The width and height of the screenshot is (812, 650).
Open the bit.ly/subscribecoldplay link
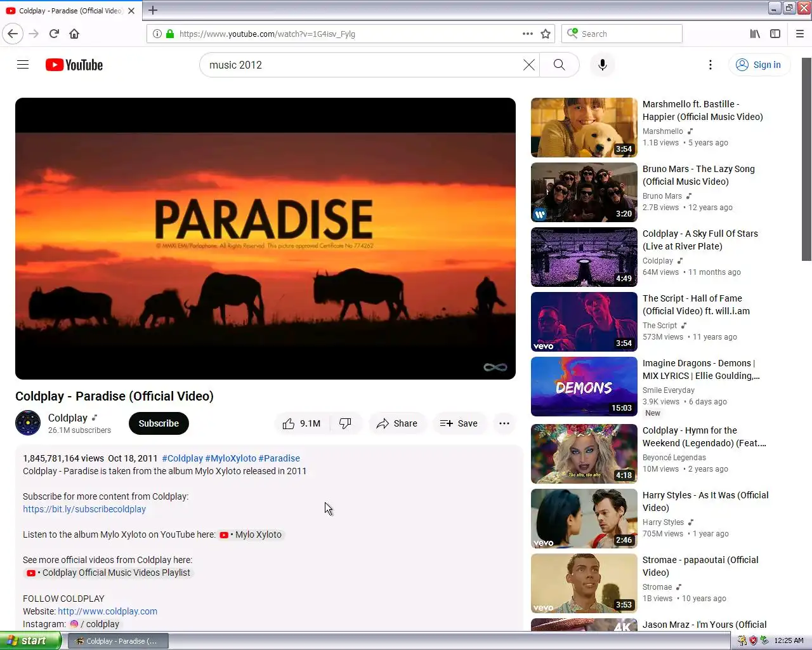click(x=84, y=509)
